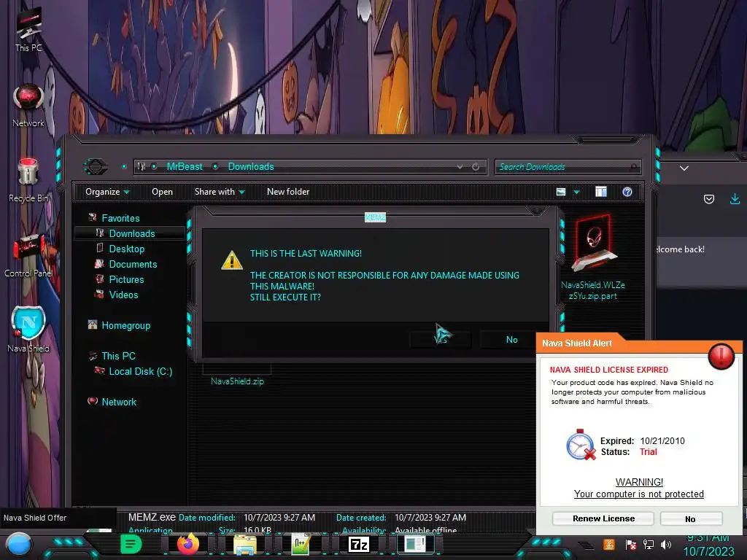Open Notepad++ from the taskbar
Screen dimensions: 747x560
pos(301,544)
